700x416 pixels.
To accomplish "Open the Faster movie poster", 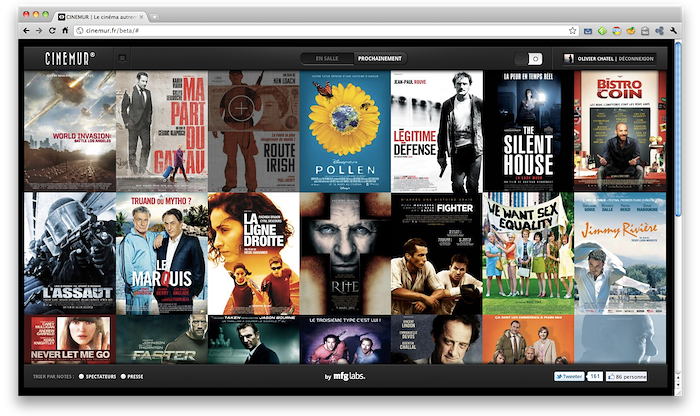I will click(x=162, y=340).
